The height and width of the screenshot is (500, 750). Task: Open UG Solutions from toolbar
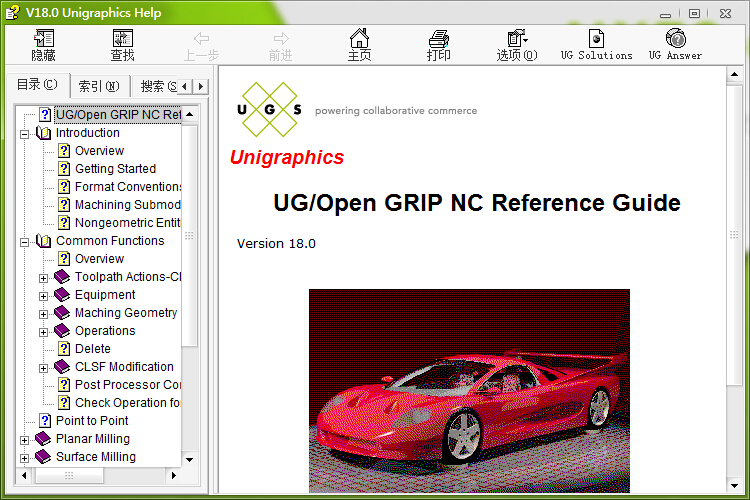tap(596, 45)
